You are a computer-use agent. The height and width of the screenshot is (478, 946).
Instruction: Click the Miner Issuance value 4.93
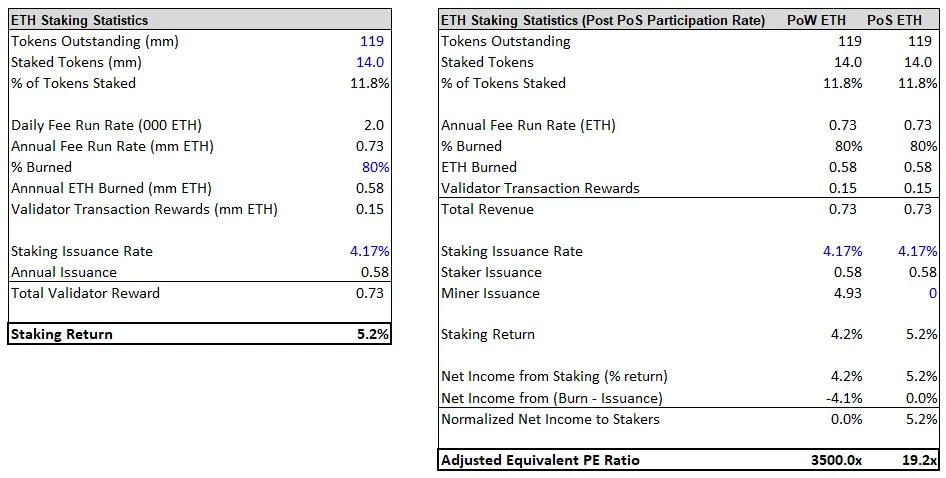847,293
